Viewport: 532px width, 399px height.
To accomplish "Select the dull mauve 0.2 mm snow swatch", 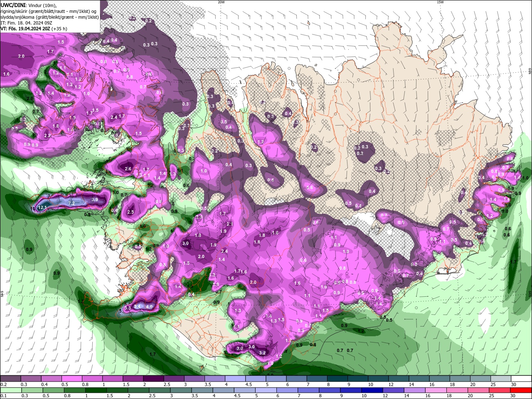I will pyautogui.click(x=10, y=379).
